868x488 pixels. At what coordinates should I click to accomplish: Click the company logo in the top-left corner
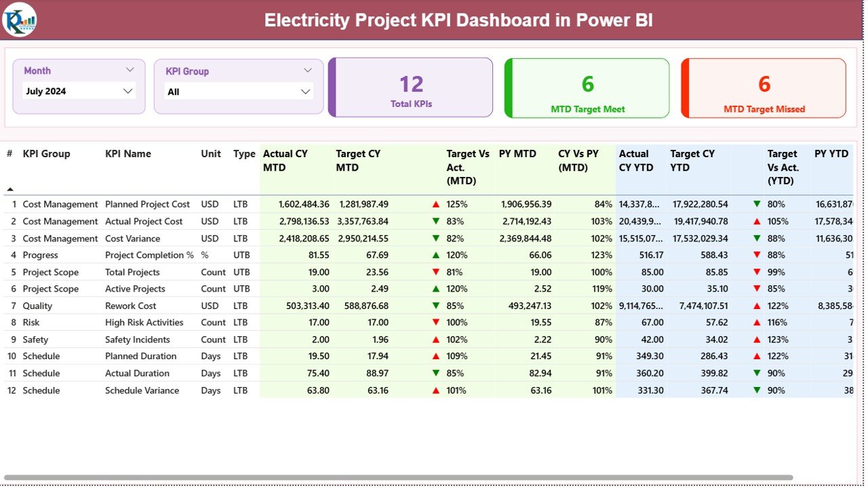[x=20, y=20]
